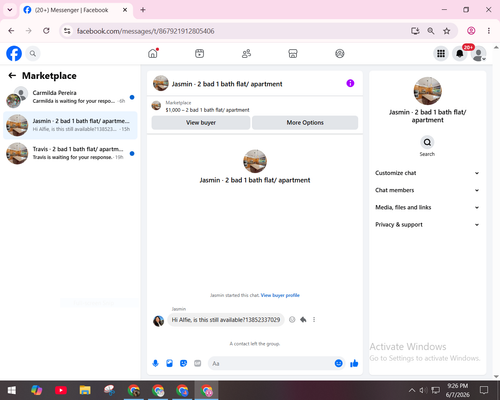Choose a sticker icon in composer
Viewport: 500px width, 400px height.
[x=183, y=363]
